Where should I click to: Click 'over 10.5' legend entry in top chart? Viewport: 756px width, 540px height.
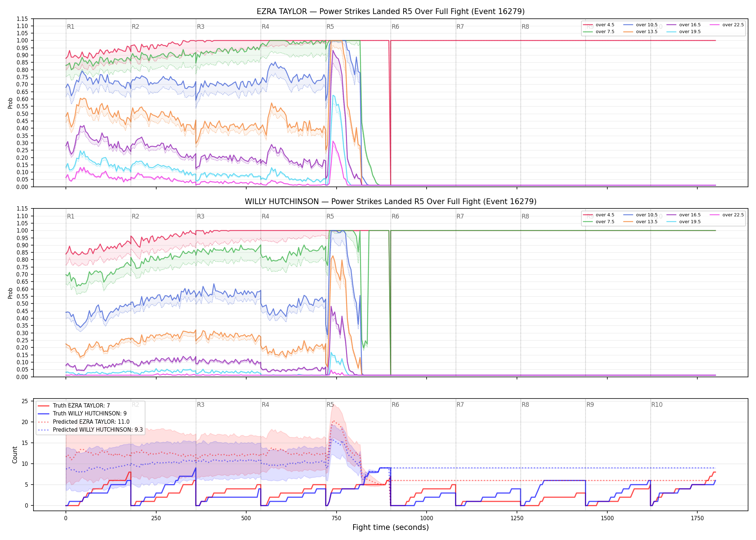(640, 25)
